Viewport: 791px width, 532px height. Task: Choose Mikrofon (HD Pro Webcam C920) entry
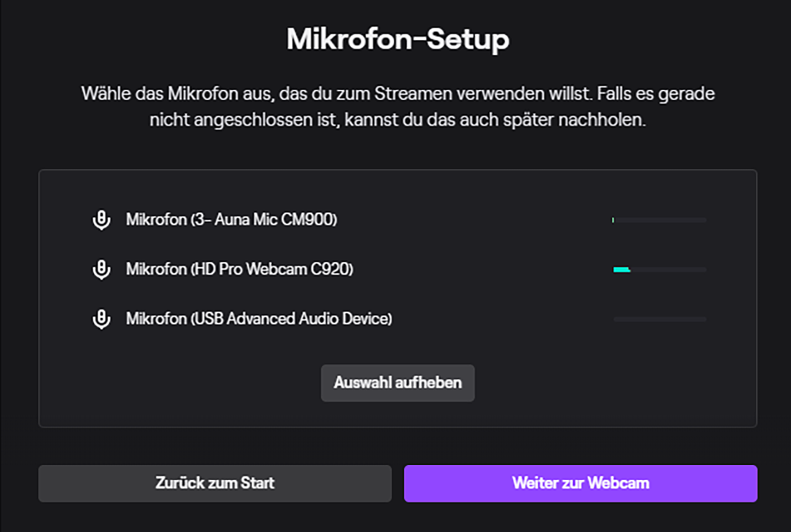tap(239, 270)
